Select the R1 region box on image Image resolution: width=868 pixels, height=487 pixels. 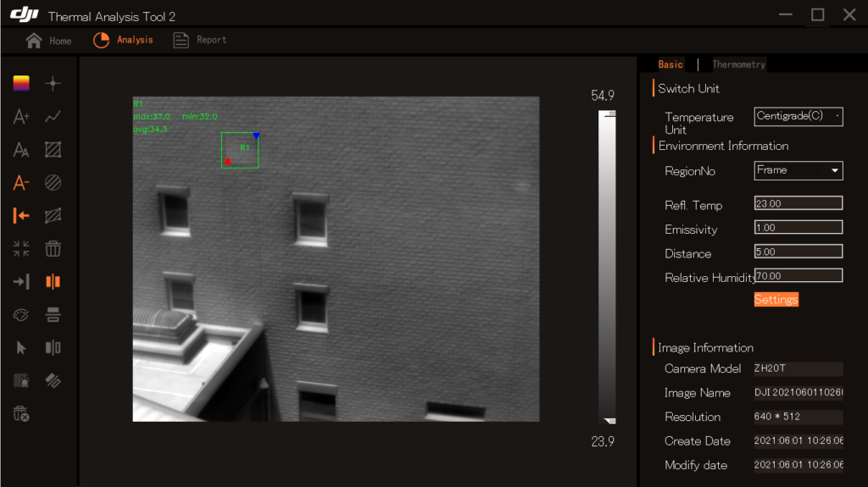tap(240, 150)
